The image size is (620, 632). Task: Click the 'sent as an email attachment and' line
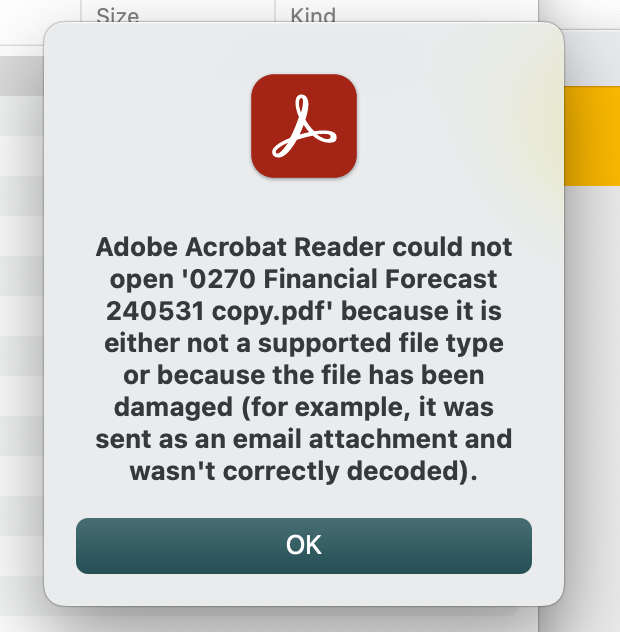click(304, 439)
